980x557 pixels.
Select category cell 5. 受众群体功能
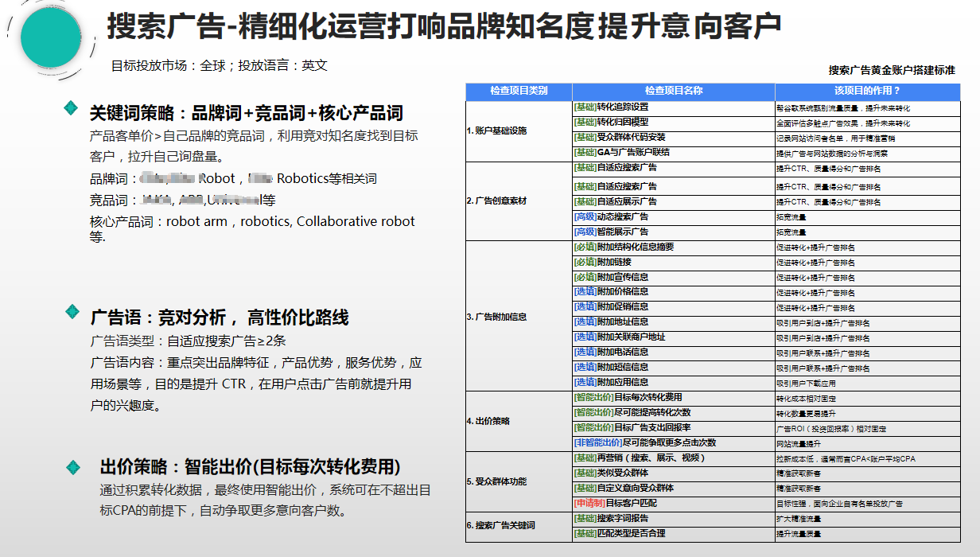tap(519, 481)
